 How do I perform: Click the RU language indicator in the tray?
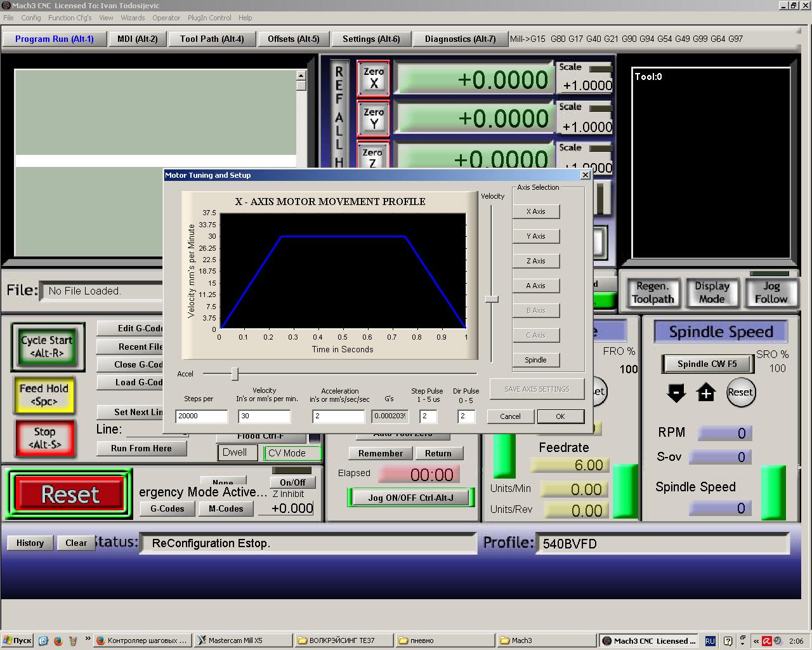tap(710, 641)
